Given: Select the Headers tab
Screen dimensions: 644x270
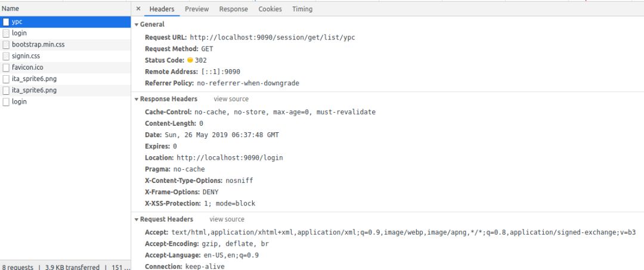Looking at the screenshot, I should tap(162, 9).
